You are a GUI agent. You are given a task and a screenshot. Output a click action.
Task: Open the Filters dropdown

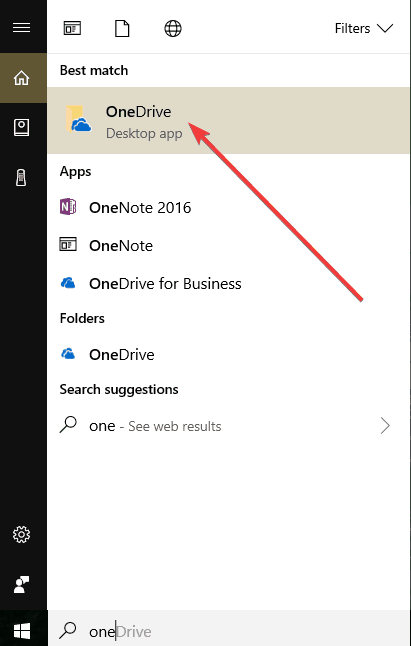(x=364, y=28)
